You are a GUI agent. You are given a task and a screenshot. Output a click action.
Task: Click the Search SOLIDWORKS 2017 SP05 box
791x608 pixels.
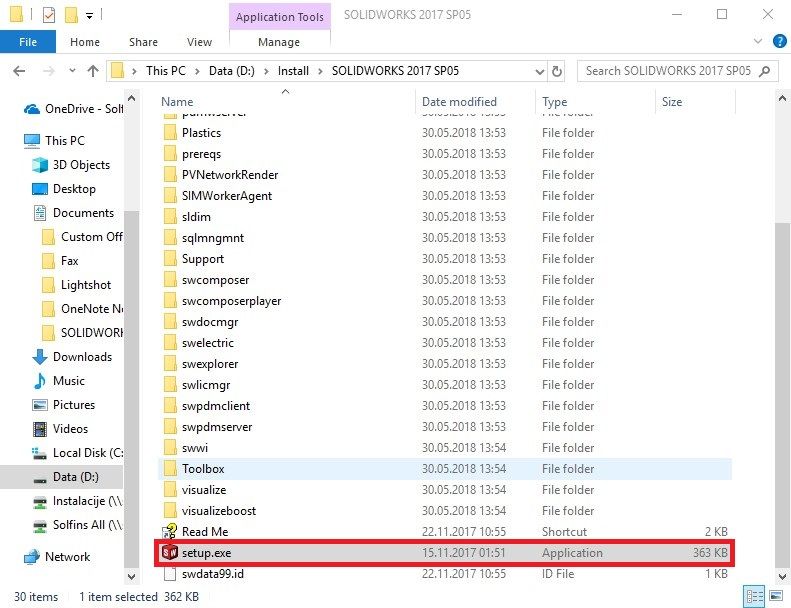pyautogui.click(x=667, y=71)
